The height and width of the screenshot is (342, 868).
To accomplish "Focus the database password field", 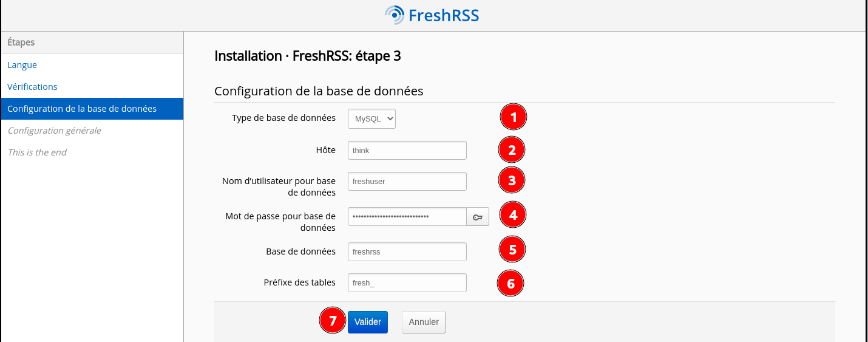I will point(407,217).
